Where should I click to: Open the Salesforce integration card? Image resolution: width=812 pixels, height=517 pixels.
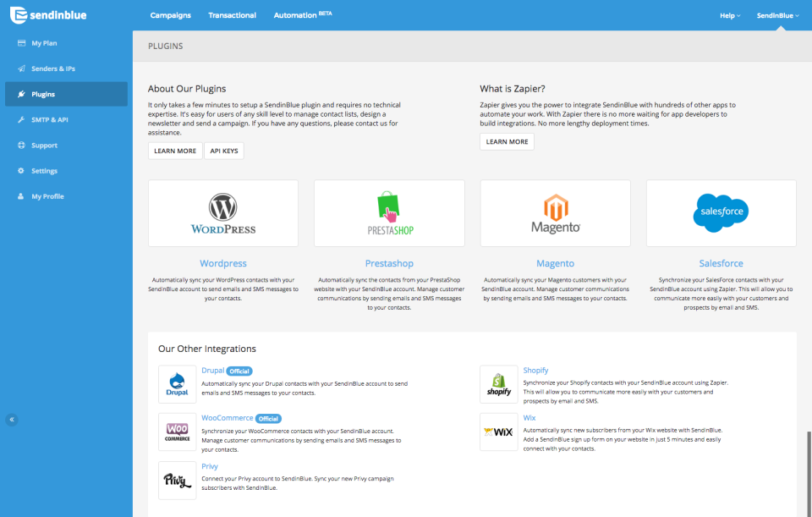pyautogui.click(x=721, y=212)
